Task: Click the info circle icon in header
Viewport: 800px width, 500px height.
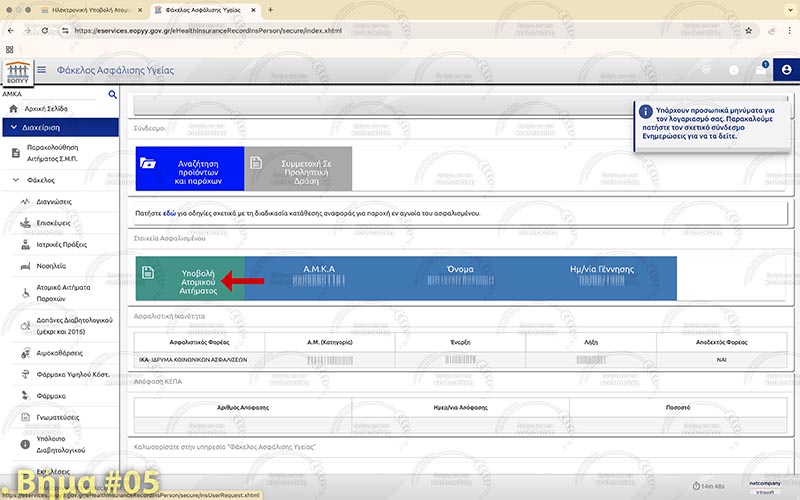Action: [x=734, y=70]
